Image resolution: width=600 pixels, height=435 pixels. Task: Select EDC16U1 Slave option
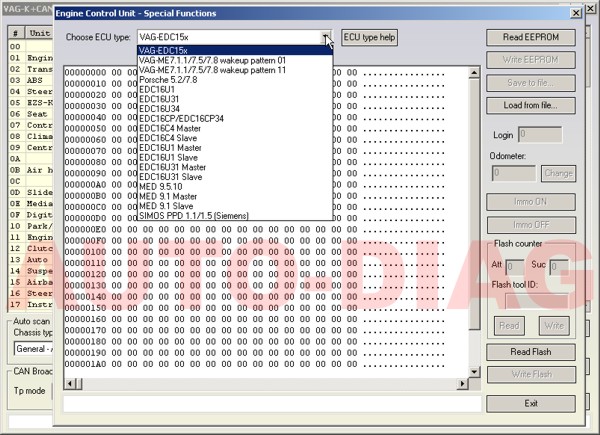click(235, 158)
